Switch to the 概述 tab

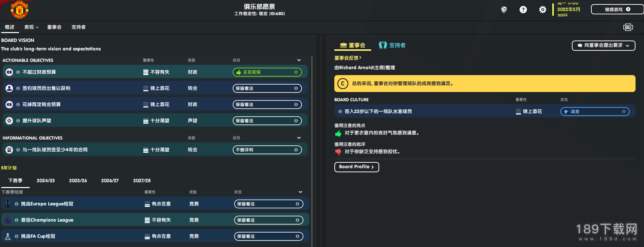(10, 27)
